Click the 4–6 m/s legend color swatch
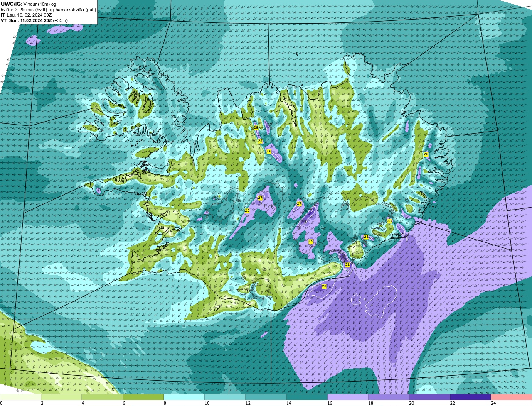The height and width of the screenshot is (406, 532). [103, 397]
